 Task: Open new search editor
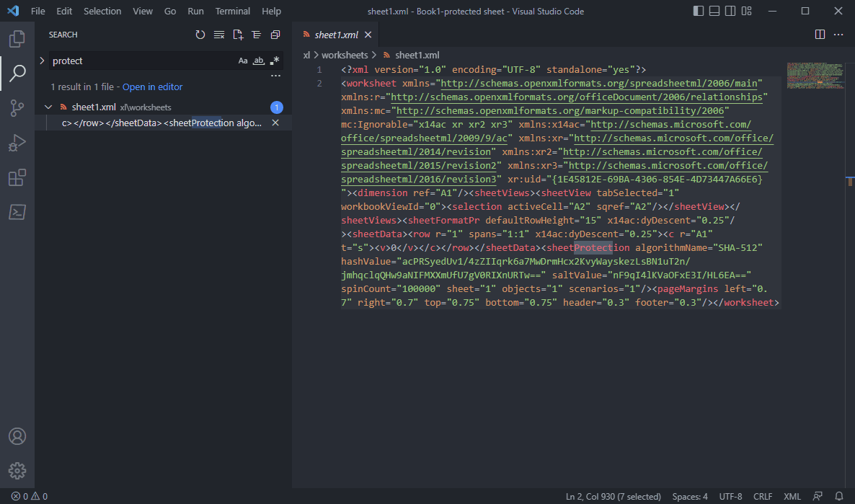(238, 35)
